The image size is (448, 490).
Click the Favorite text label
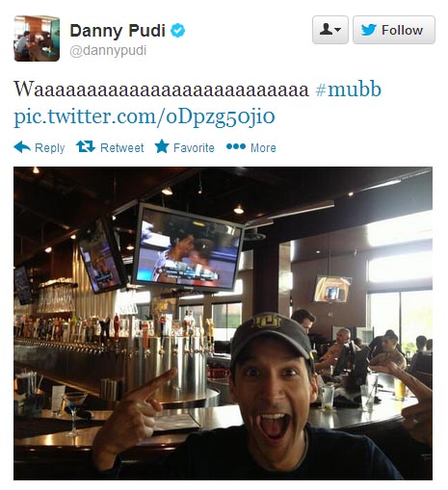click(x=194, y=147)
